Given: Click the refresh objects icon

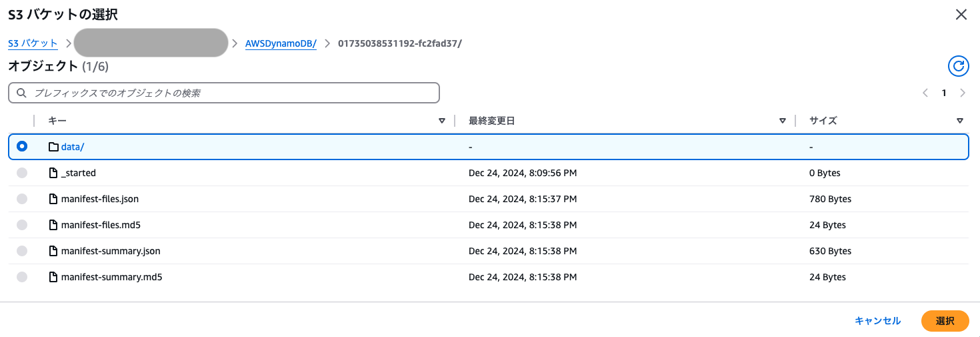Looking at the screenshot, I should click(x=958, y=65).
